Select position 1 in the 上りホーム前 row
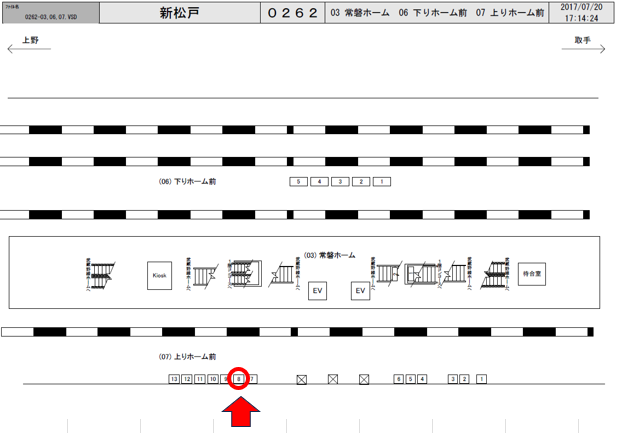Image resolution: width=619 pixels, height=433 pixels. coord(481,379)
